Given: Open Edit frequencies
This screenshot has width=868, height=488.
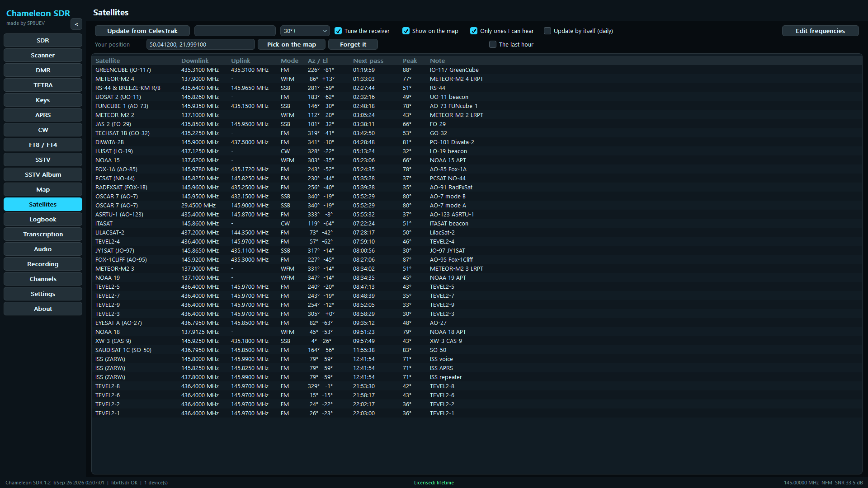Looking at the screenshot, I should click(x=820, y=31).
